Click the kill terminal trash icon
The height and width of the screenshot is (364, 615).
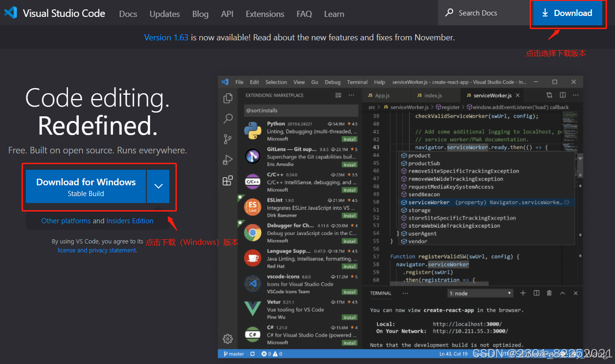coord(549,293)
